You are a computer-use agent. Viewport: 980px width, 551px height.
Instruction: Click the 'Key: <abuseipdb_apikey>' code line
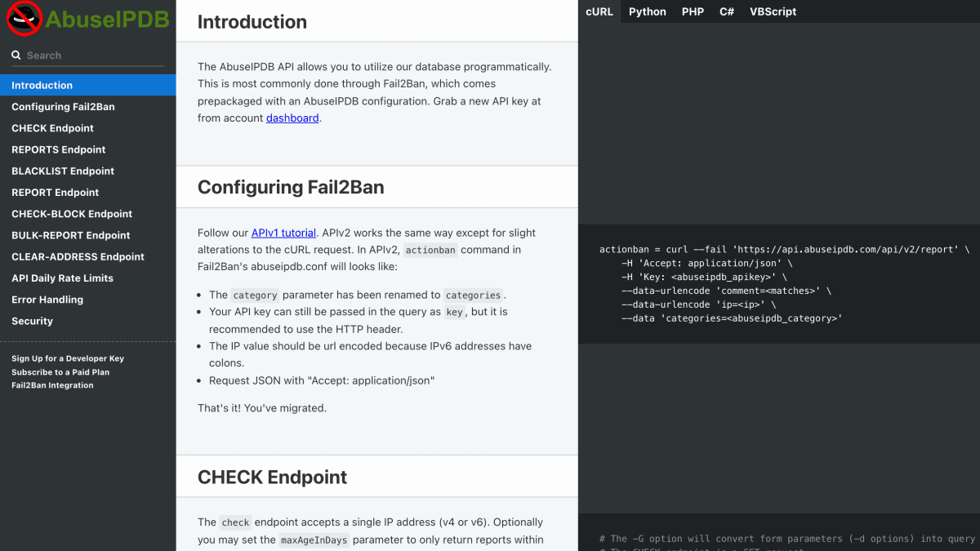click(704, 277)
